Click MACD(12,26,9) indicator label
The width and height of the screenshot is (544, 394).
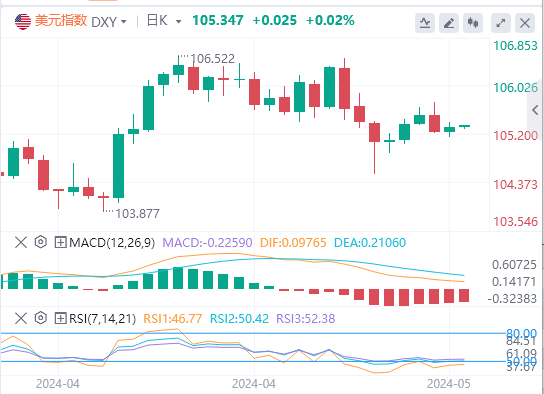112,242
